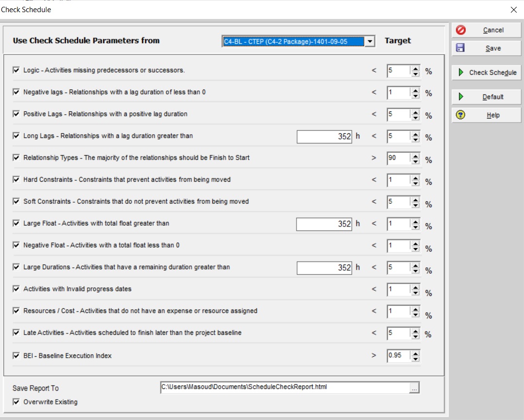524x420 pixels.
Task: Increase the Positive Lags target value
Action: (x=416, y=112)
